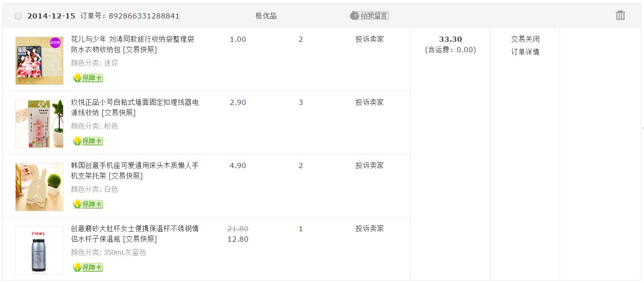Click the 给我留言 message icon button
Viewport: 644px width, 283px height.
pyautogui.click(x=369, y=16)
